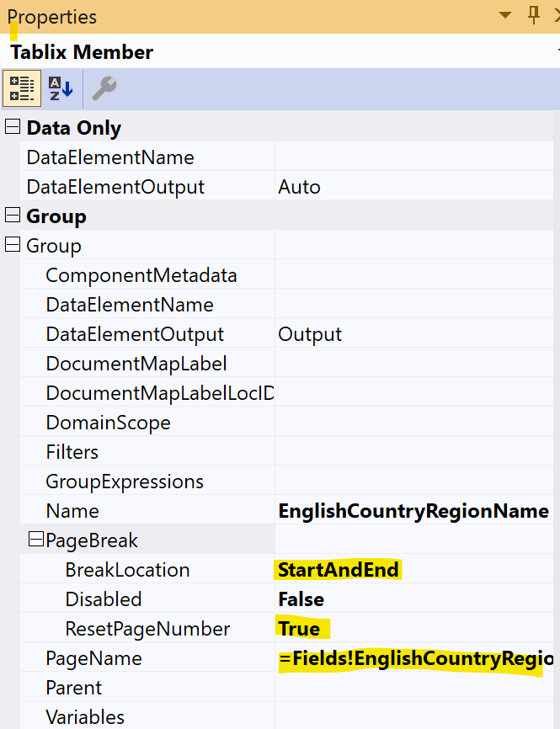
Task: Select the BreakLocation property label
Action: click(x=127, y=570)
